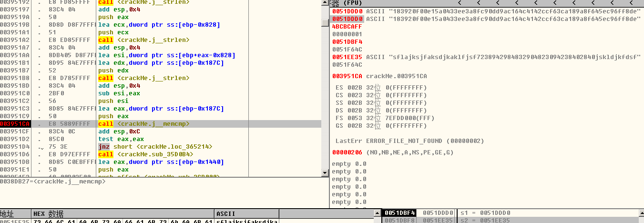This screenshot has width=644, height=223.
Task: Select the sub esi,eax instruction
Action: tap(117, 93)
